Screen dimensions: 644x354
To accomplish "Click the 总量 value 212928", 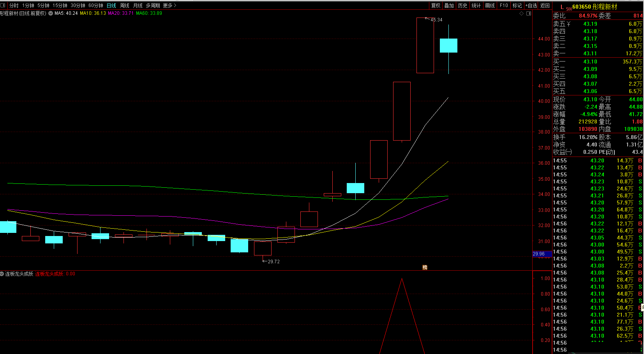I will 588,122.
